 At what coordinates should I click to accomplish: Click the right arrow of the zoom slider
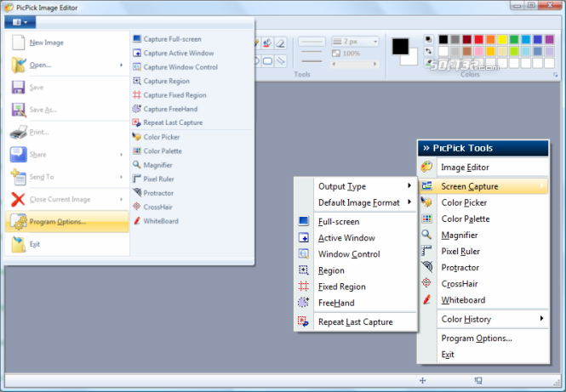(375, 64)
